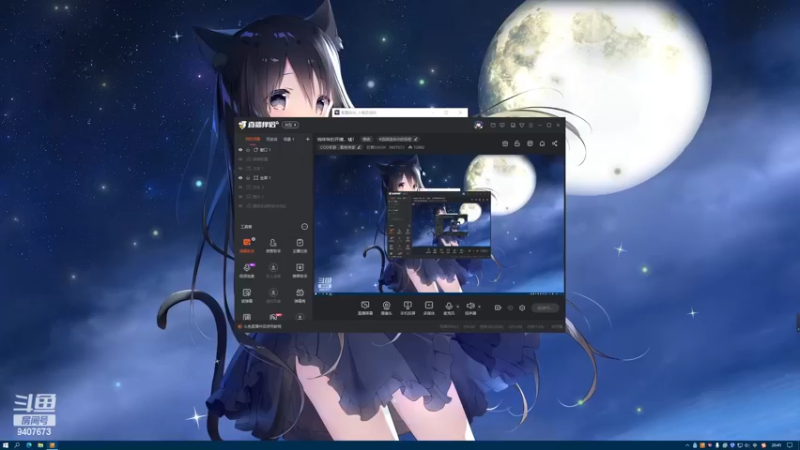Viewport: 800px width, 450px height.
Task: Open the pill dropdown beside the app logo
Action: tap(290, 125)
